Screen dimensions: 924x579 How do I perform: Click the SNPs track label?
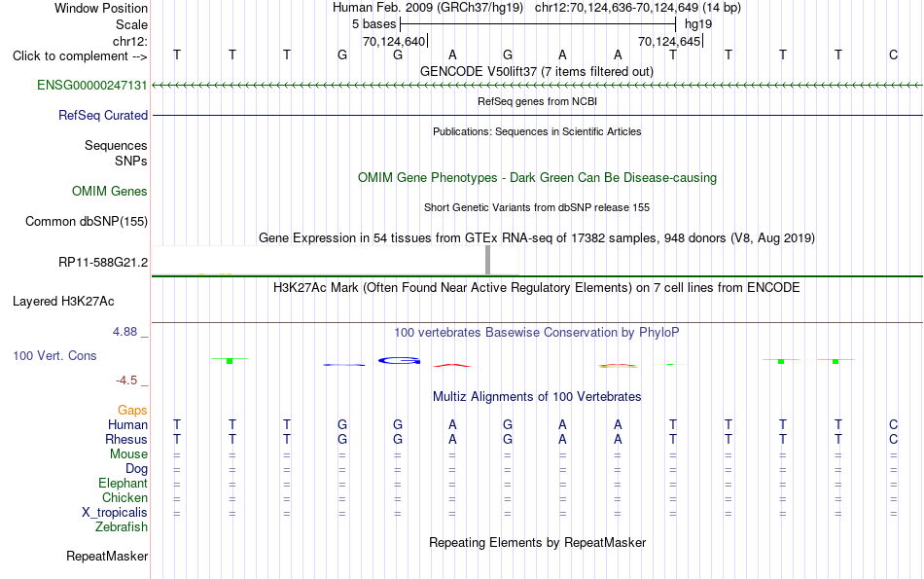pyautogui.click(x=131, y=161)
